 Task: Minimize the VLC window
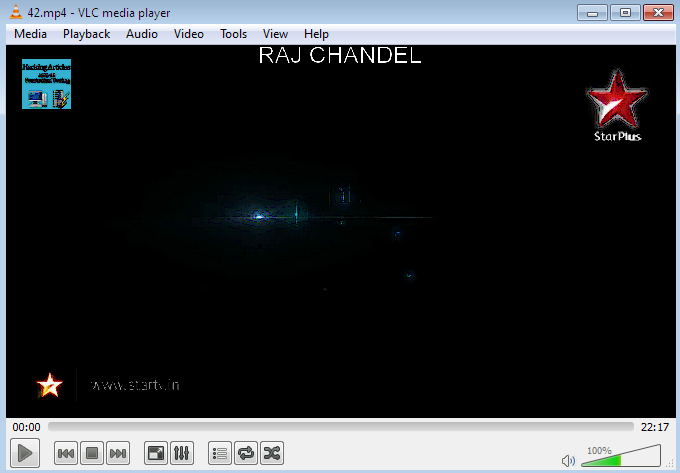pos(592,13)
